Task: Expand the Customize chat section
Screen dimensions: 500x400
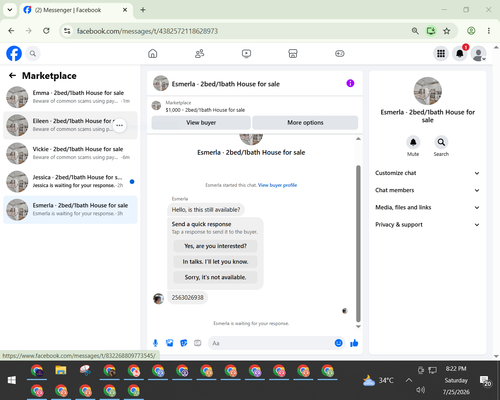Action: tap(427, 173)
